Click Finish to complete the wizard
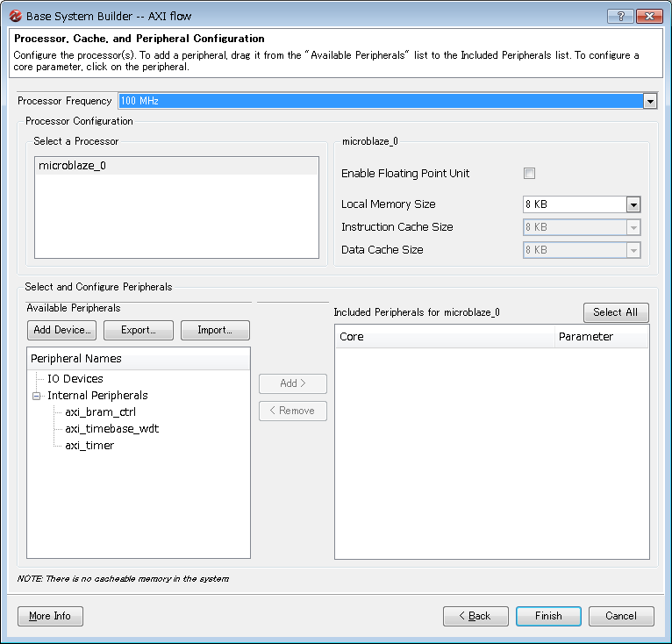Image resolution: width=672 pixels, height=644 pixels. tap(548, 616)
